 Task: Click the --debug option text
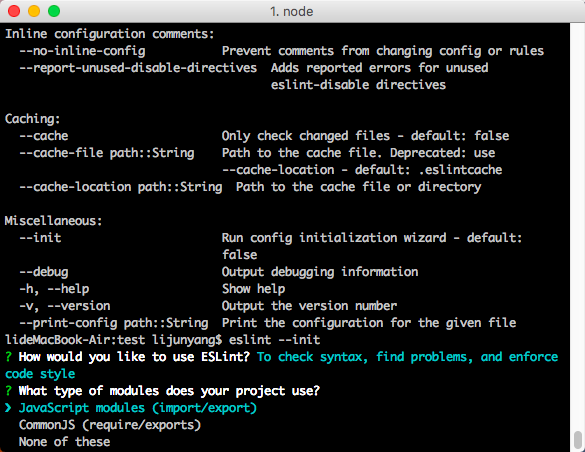(44, 272)
